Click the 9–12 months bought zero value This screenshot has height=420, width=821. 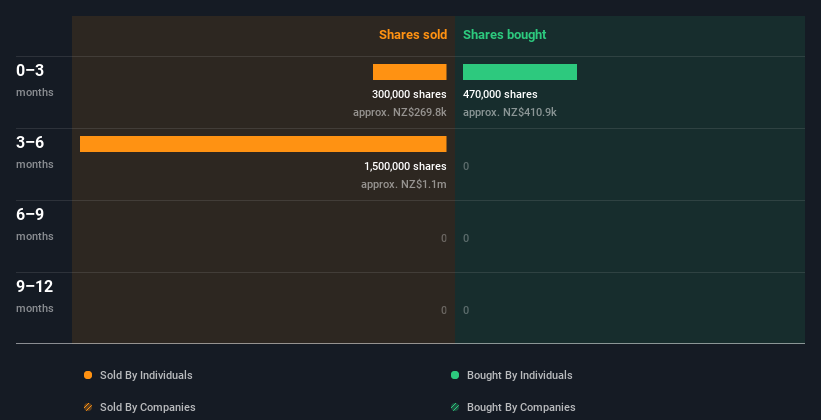466,310
